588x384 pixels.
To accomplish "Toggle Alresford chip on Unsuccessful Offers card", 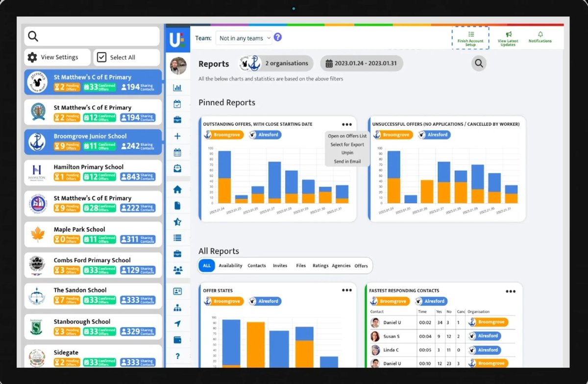I will click(x=435, y=135).
